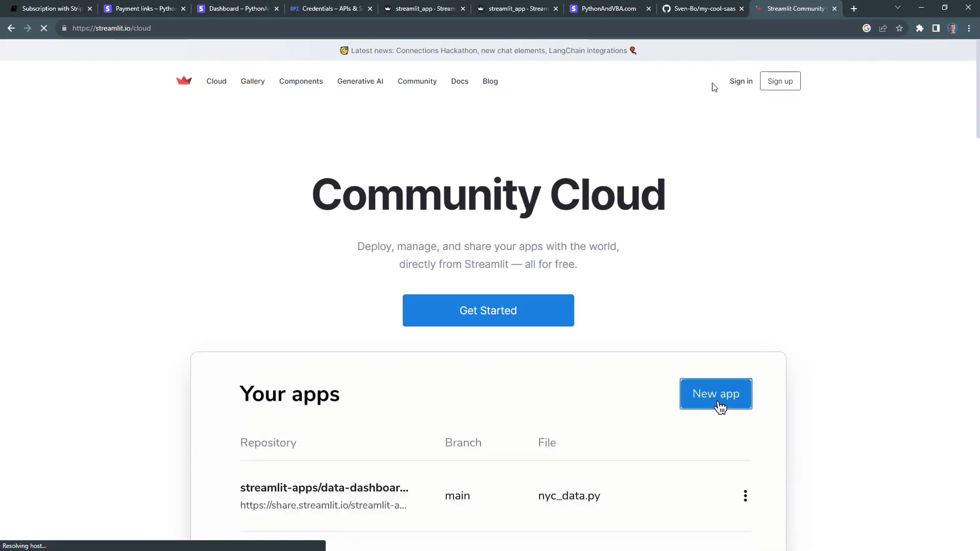Open a new tab with the plus button
Viewport: 980px width, 551px height.
pos(853,9)
